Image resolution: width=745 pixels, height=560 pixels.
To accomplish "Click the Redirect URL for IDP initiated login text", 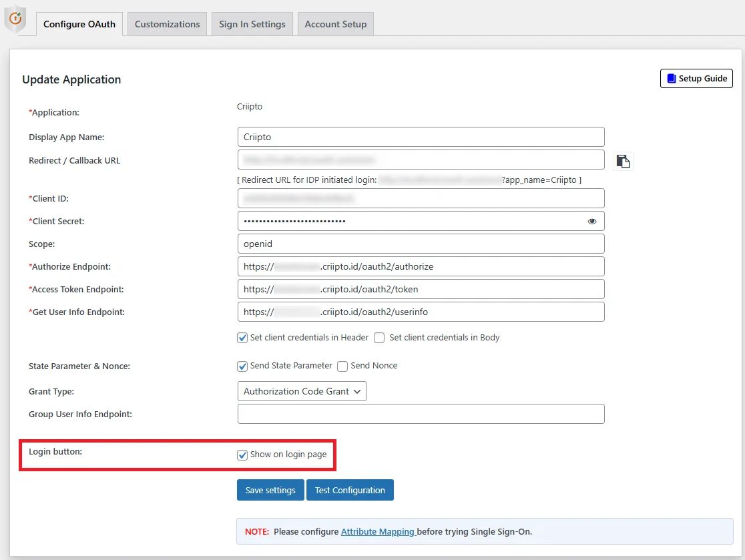I will (409, 180).
